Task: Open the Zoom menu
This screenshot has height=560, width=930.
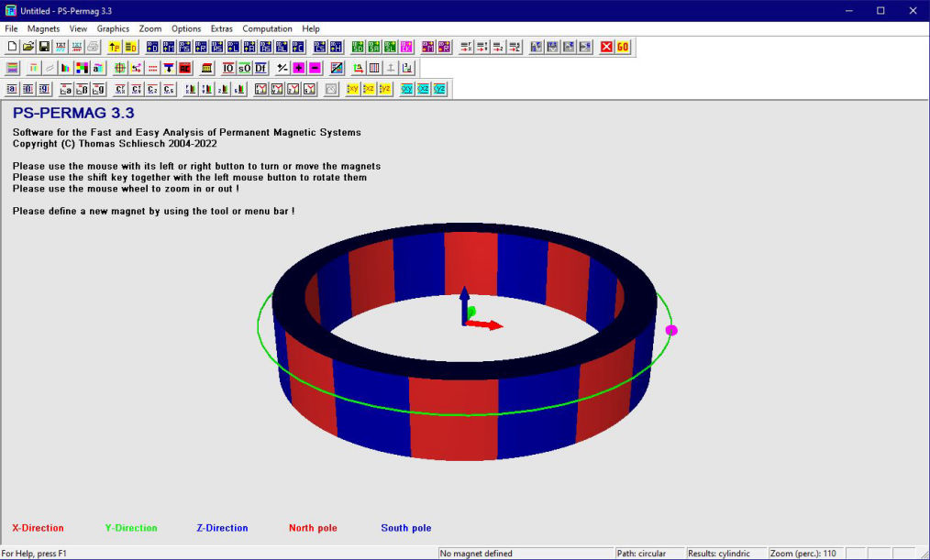Action: [x=149, y=28]
